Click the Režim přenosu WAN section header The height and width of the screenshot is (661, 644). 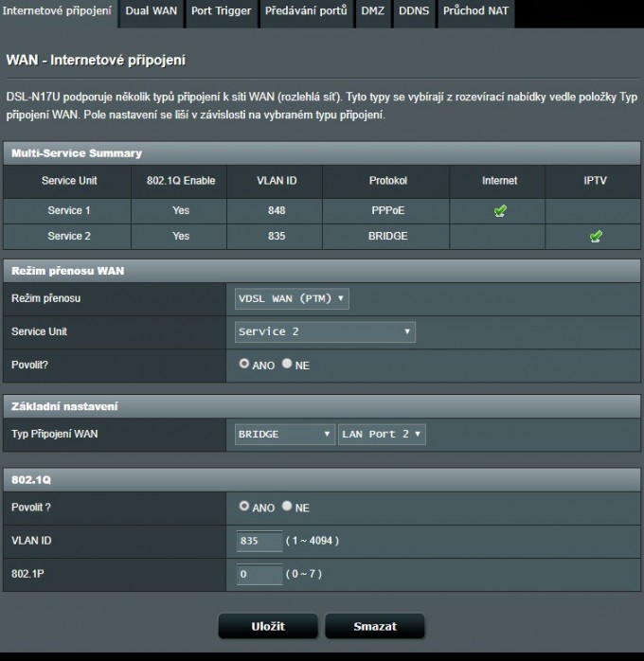pyautogui.click(x=322, y=271)
